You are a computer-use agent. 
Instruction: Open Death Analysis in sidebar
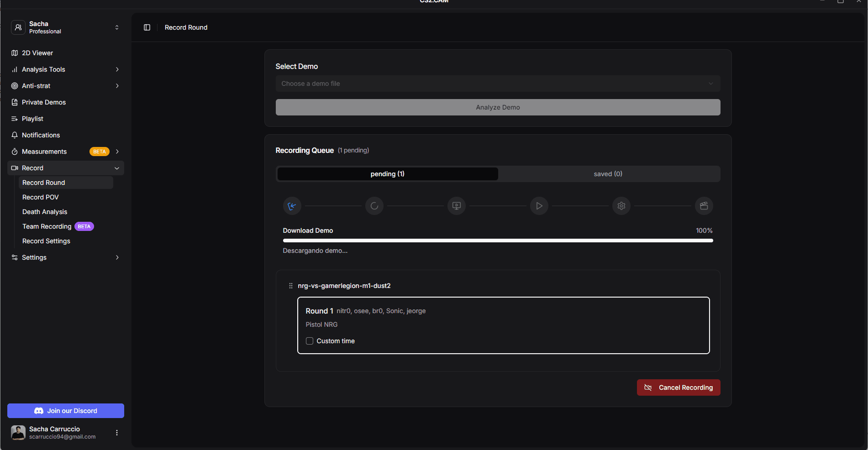[45, 212]
